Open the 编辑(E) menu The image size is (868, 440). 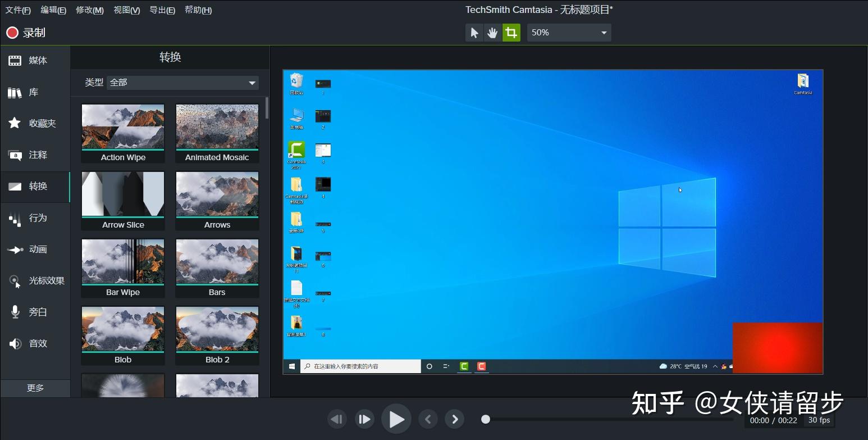[53, 10]
